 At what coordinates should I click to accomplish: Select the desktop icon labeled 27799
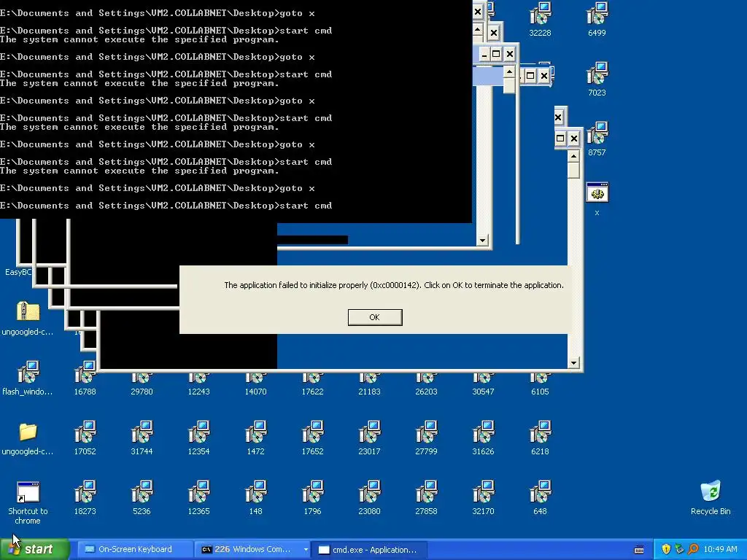(426, 437)
